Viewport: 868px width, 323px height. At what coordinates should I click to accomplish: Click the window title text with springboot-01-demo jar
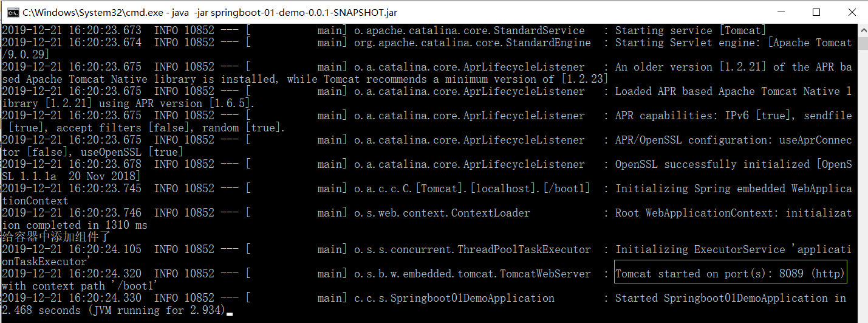point(210,12)
